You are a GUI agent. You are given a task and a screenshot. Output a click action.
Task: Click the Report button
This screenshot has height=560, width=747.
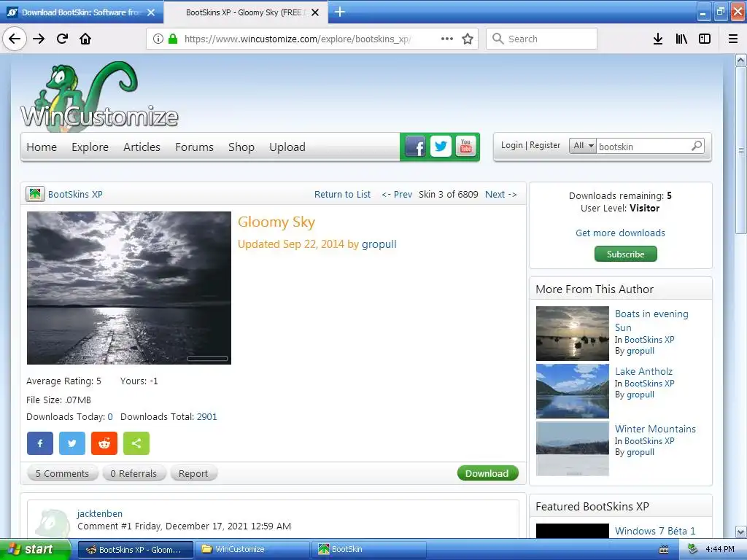click(193, 473)
